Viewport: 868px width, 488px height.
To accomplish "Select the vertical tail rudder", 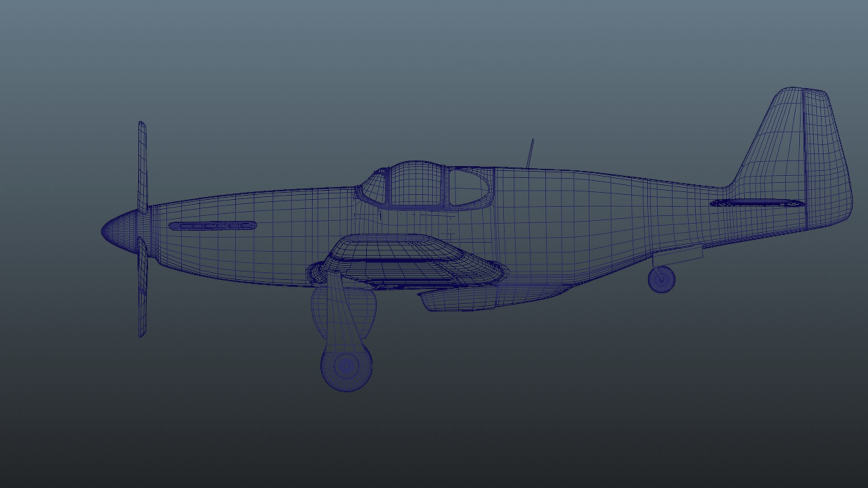I will click(827, 158).
